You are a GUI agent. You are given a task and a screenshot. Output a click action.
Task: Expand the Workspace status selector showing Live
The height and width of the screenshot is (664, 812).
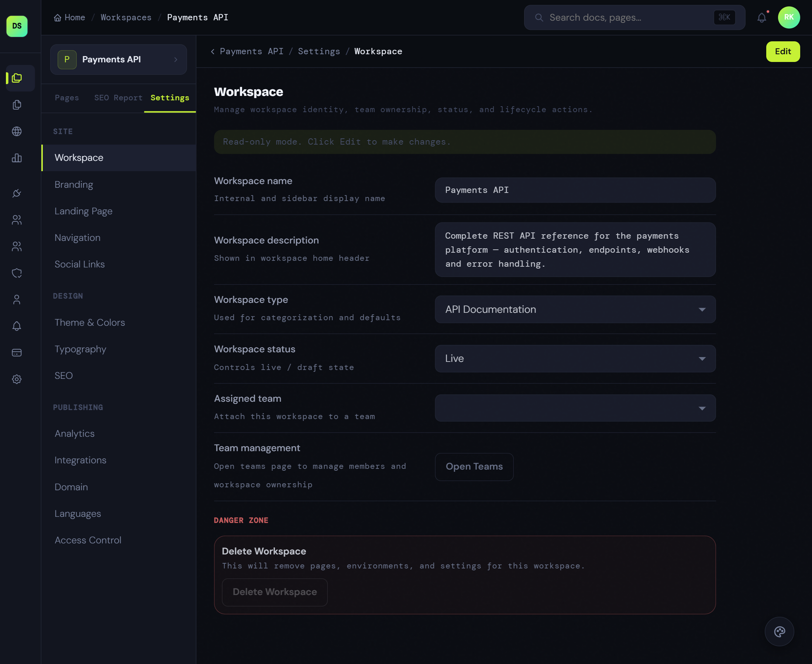click(x=575, y=359)
